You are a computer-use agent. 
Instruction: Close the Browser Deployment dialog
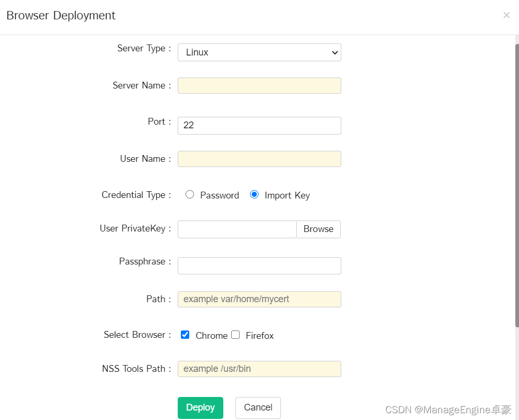[506, 15]
